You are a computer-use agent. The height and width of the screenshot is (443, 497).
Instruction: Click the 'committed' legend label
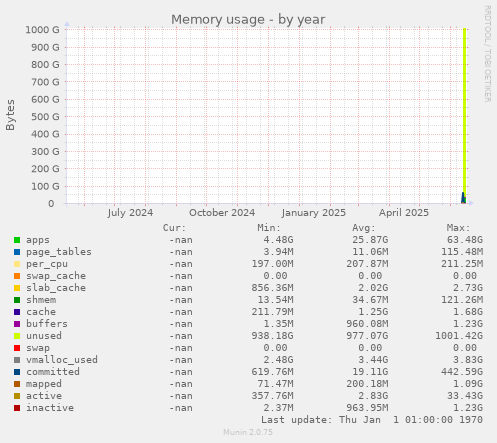point(53,372)
